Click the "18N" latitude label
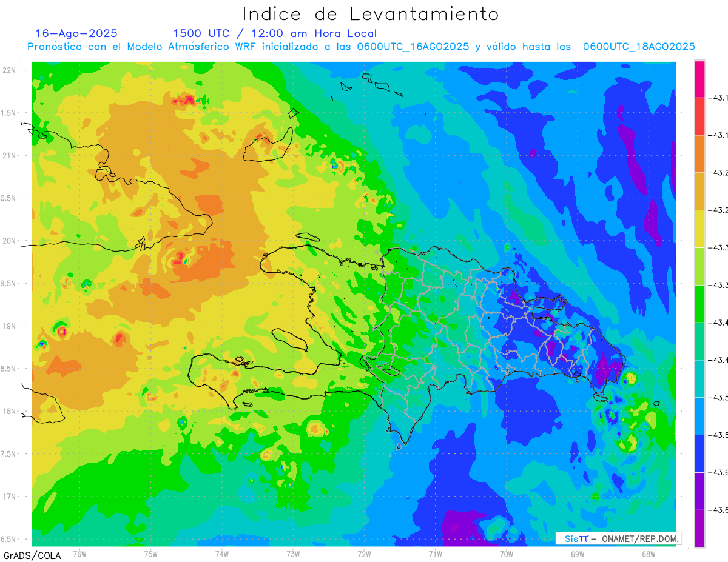This screenshot has height=562, width=728. point(10,411)
